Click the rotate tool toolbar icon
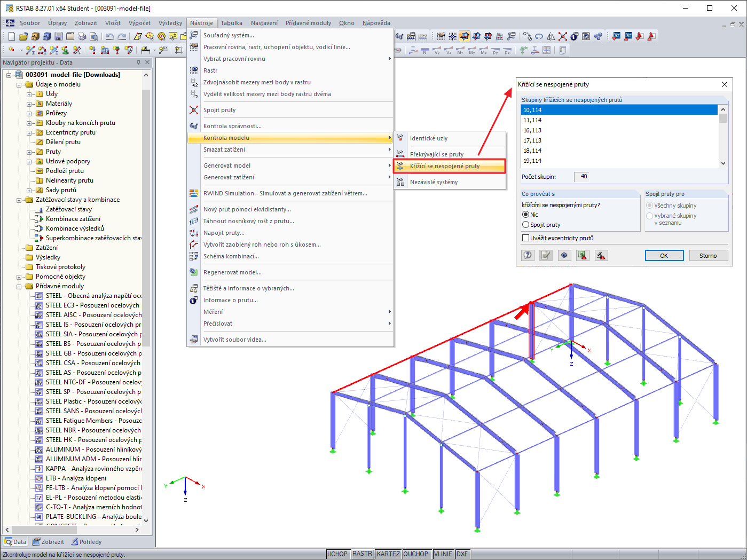 539,36
